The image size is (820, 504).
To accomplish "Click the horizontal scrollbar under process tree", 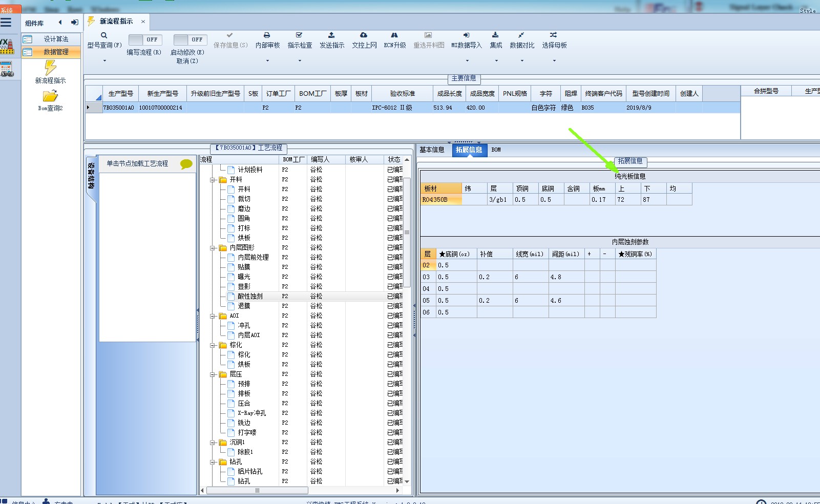I will coord(256,491).
